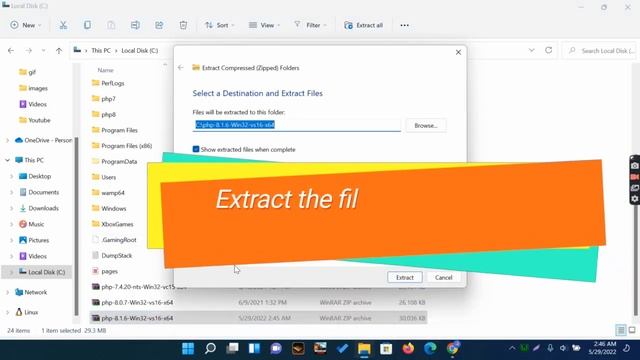Click the Cut icon in toolbar
640x360 pixels.
tap(63, 25)
